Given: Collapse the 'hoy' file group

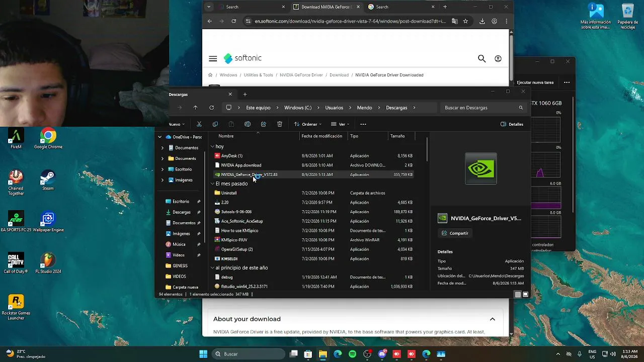Looking at the screenshot, I should pyautogui.click(x=212, y=146).
